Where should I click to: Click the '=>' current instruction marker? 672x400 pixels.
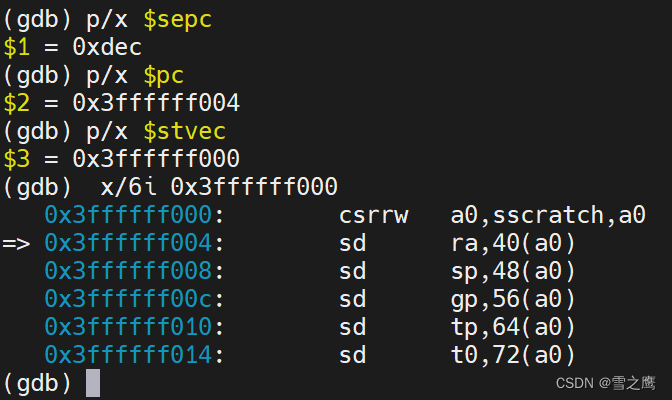pyautogui.click(x=16, y=244)
